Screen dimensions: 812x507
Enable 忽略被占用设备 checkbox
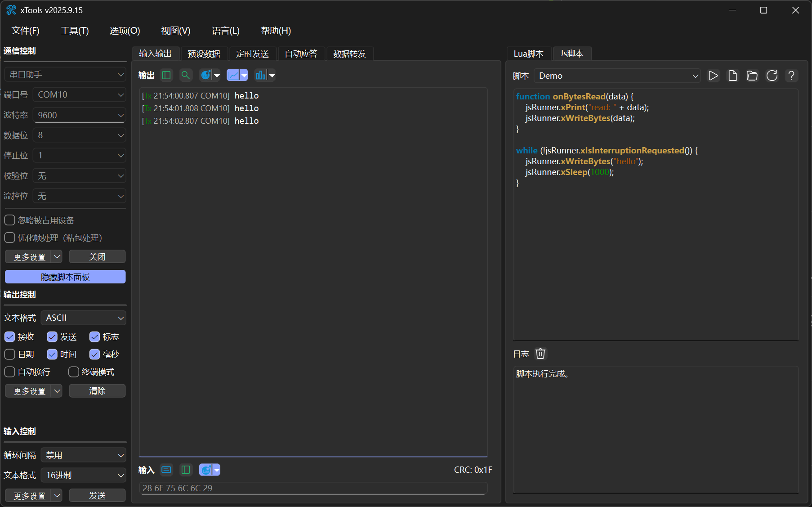point(9,220)
